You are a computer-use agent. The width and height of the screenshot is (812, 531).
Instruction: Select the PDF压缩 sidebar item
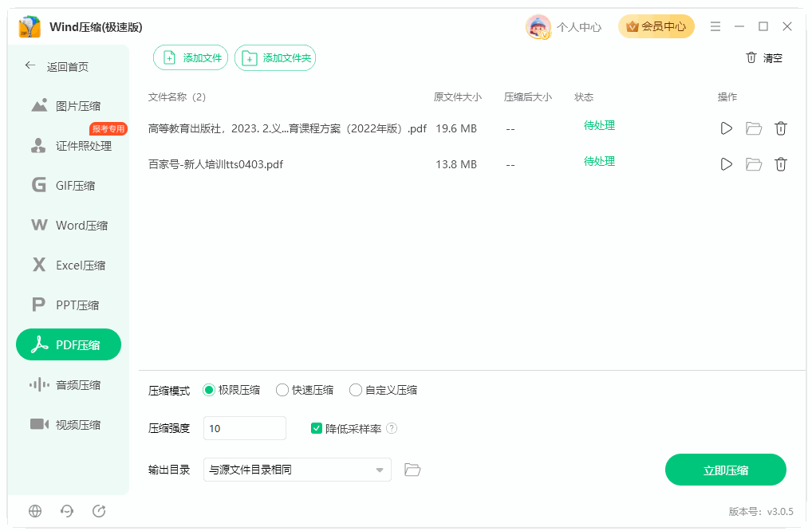pyautogui.click(x=69, y=344)
